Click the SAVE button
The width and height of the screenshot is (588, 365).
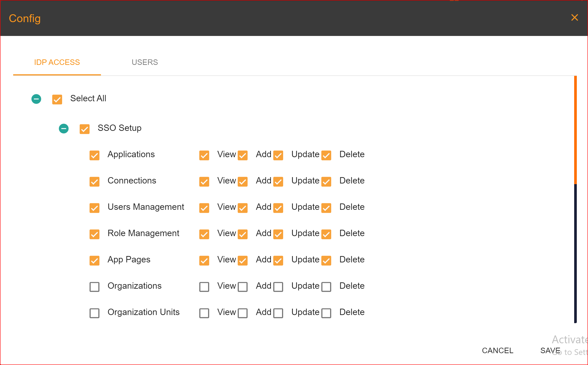[550, 350]
